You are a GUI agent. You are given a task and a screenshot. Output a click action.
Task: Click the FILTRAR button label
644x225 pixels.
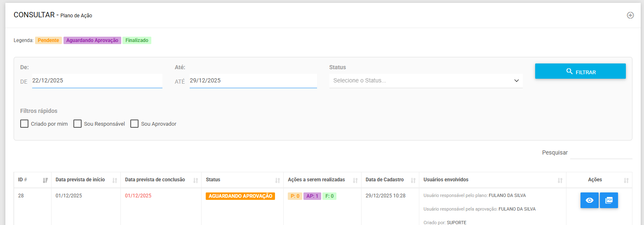[585, 72]
